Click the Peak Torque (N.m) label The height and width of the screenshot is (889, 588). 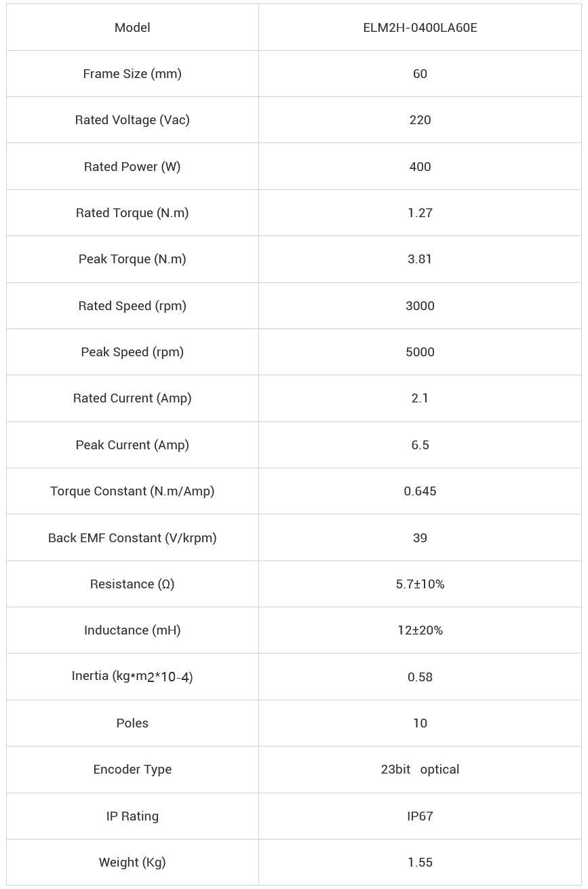pyautogui.click(x=132, y=259)
